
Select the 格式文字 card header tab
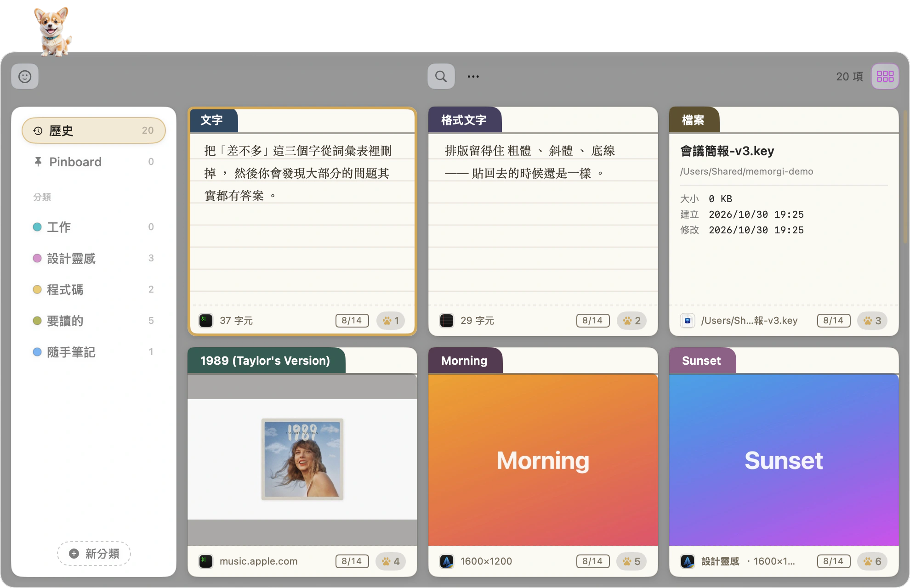tap(465, 120)
